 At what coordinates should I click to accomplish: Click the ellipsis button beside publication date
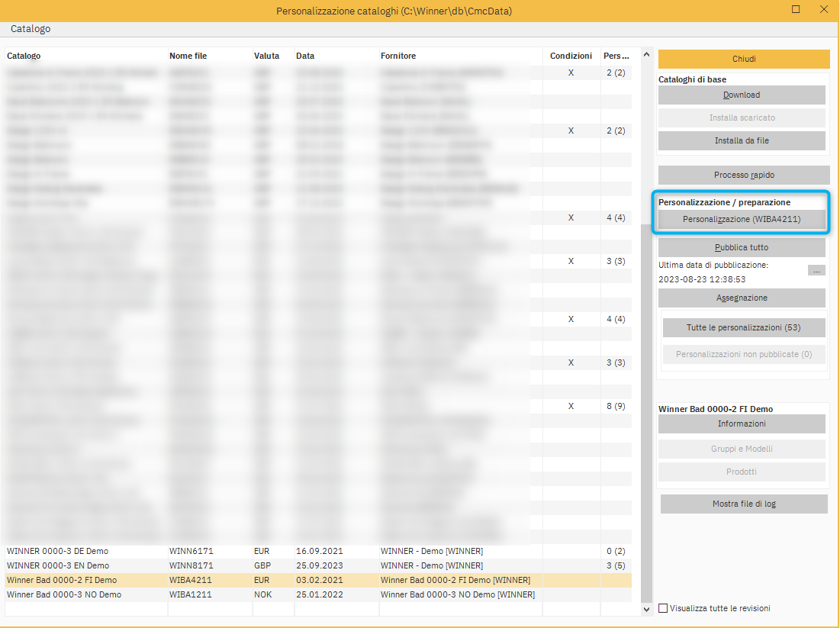816,270
